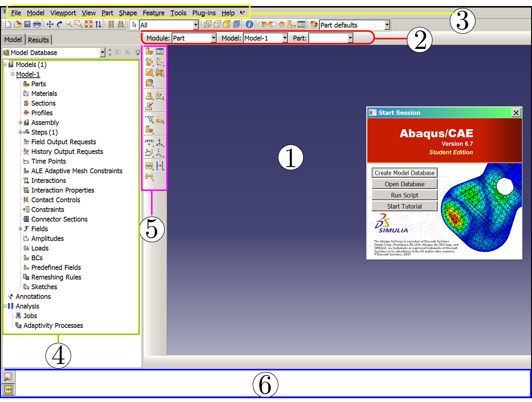Image resolution: width=532 pixels, height=402 pixels.
Task: Select the Pan View tool
Action: pyautogui.click(x=50, y=24)
